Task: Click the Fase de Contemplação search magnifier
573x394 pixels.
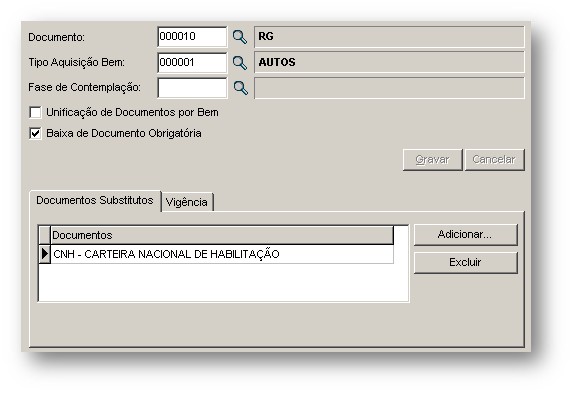Action: pyautogui.click(x=240, y=88)
